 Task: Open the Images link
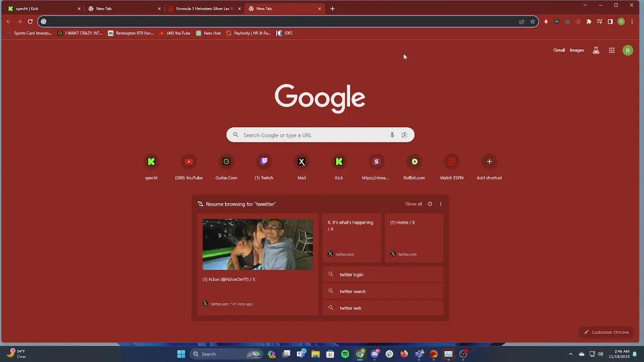click(577, 50)
